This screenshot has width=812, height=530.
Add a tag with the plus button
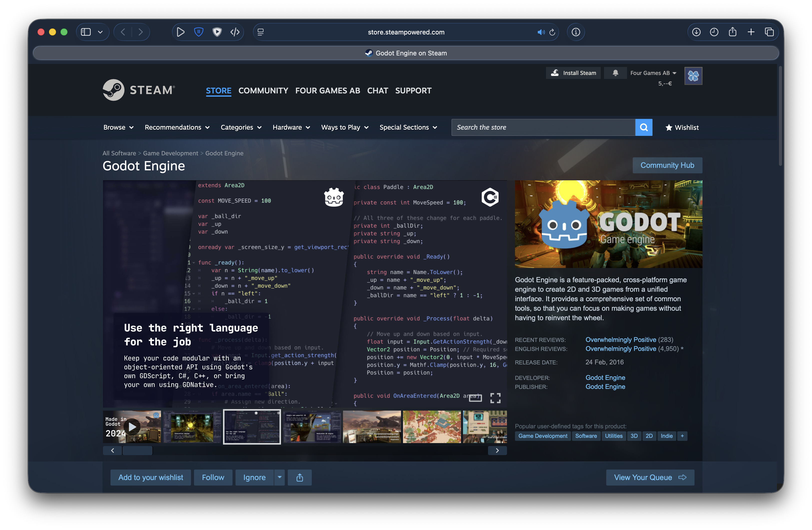[x=682, y=436]
